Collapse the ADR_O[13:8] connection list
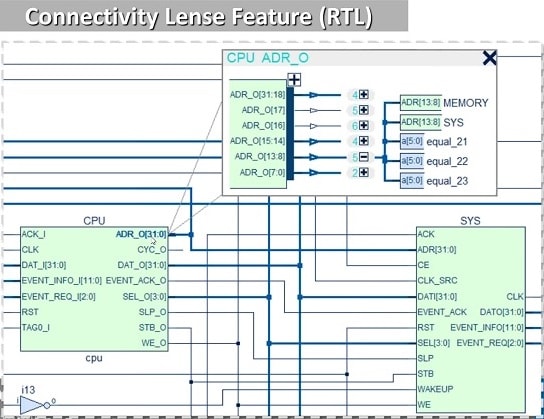The image size is (544, 419). tap(364, 157)
